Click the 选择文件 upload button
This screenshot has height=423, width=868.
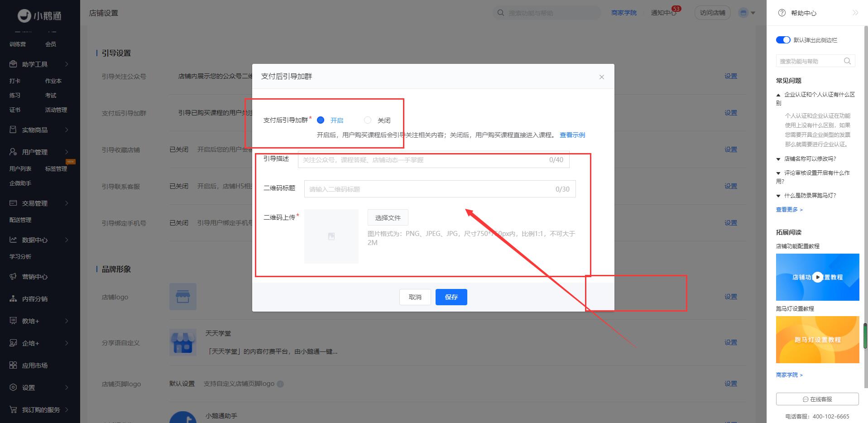click(x=388, y=218)
